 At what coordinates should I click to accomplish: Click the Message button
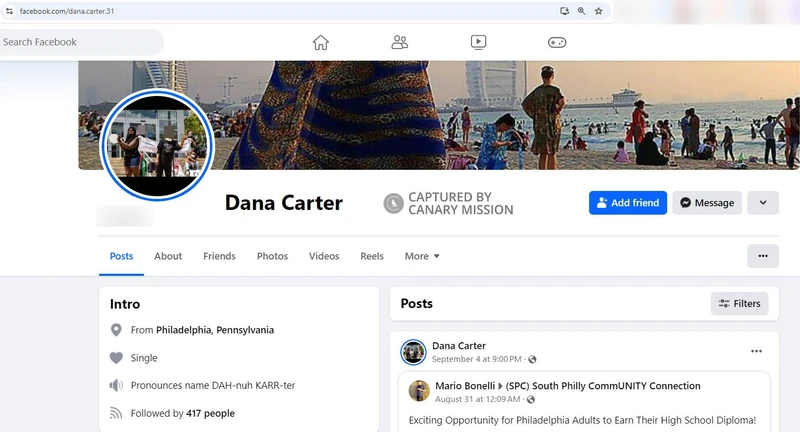(707, 202)
